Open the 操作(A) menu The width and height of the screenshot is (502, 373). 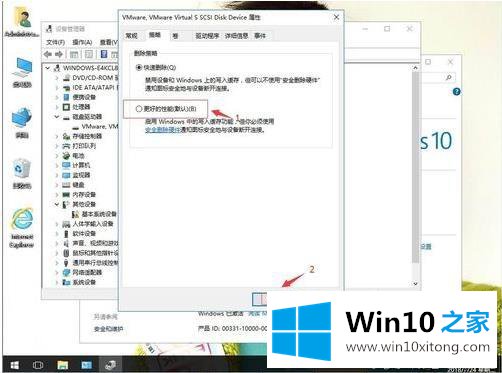point(82,42)
